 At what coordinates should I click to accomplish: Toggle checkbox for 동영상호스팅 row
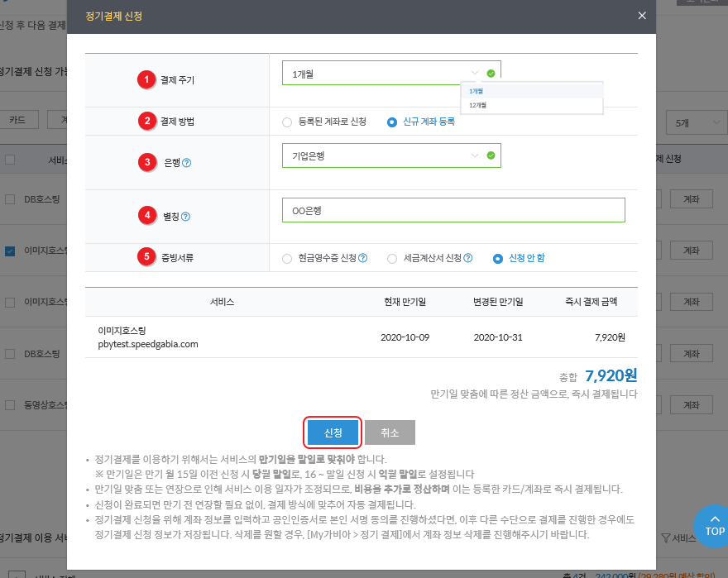(x=10, y=405)
